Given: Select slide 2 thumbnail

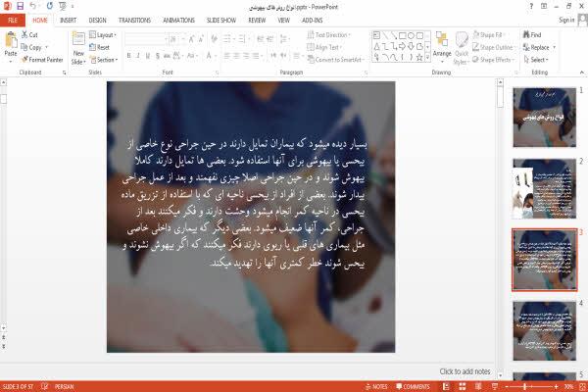Looking at the screenshot, I should [x=545, y=188].
